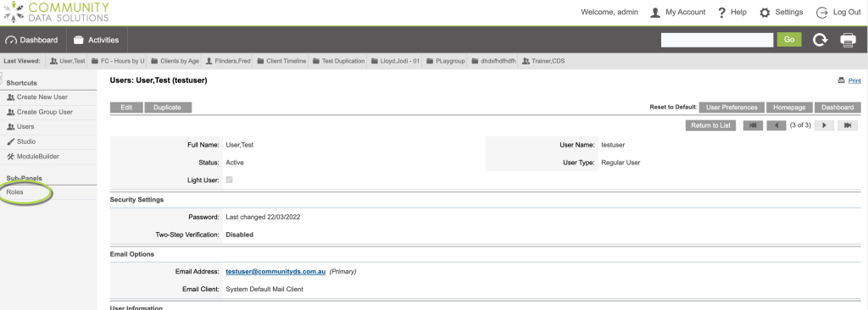Open the Roles sub-panel
Viewport: 868px width, 310px height.
pos(15,192)
